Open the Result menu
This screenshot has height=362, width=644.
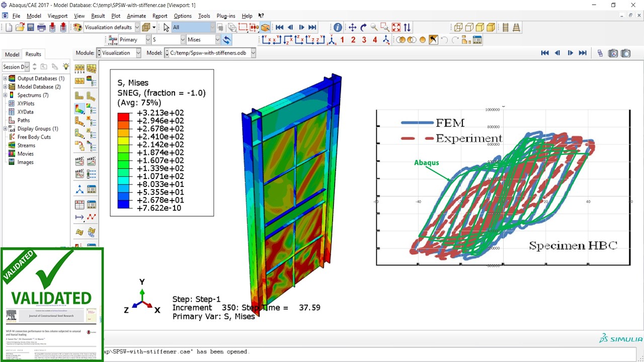click(98, 16)
